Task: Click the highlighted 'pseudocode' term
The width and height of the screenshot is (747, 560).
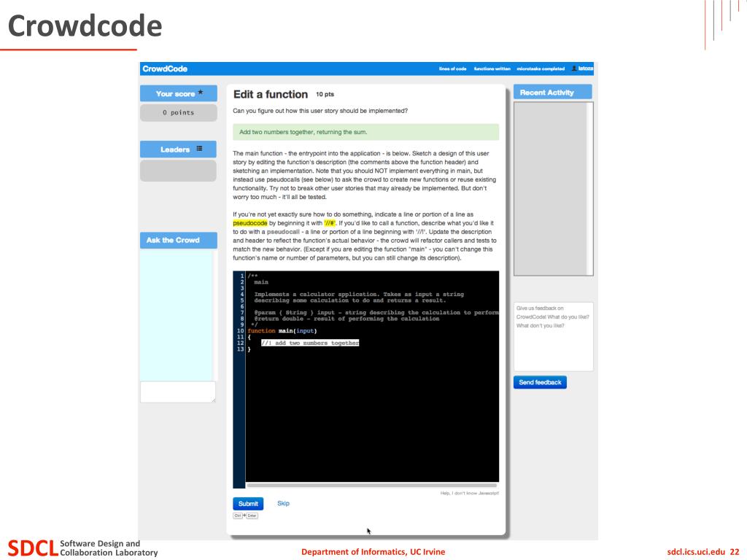Action: point(250,223)
